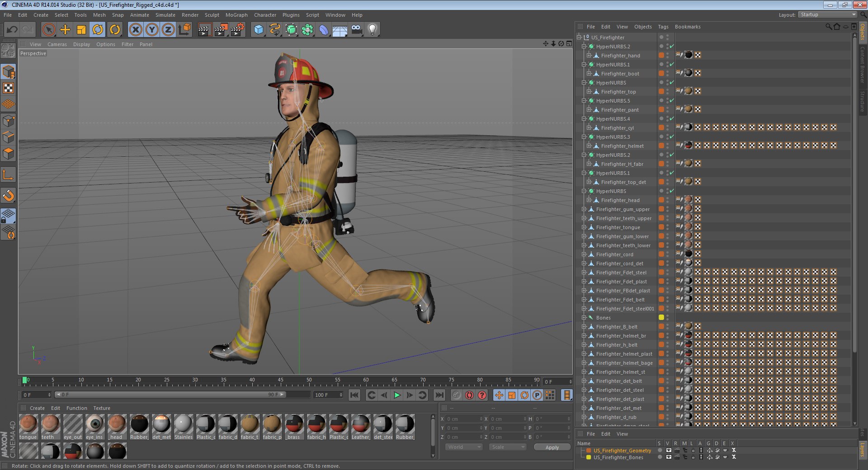Image resolution: width=868 pixels, height=470 pixels.
Task: Toggle visibility dots of US_Firefighter
Action: coord(667,38)
